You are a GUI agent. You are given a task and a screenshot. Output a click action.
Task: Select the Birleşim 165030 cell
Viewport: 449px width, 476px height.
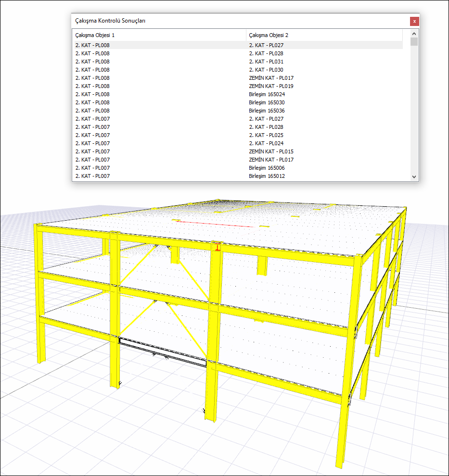pos(267,102)
